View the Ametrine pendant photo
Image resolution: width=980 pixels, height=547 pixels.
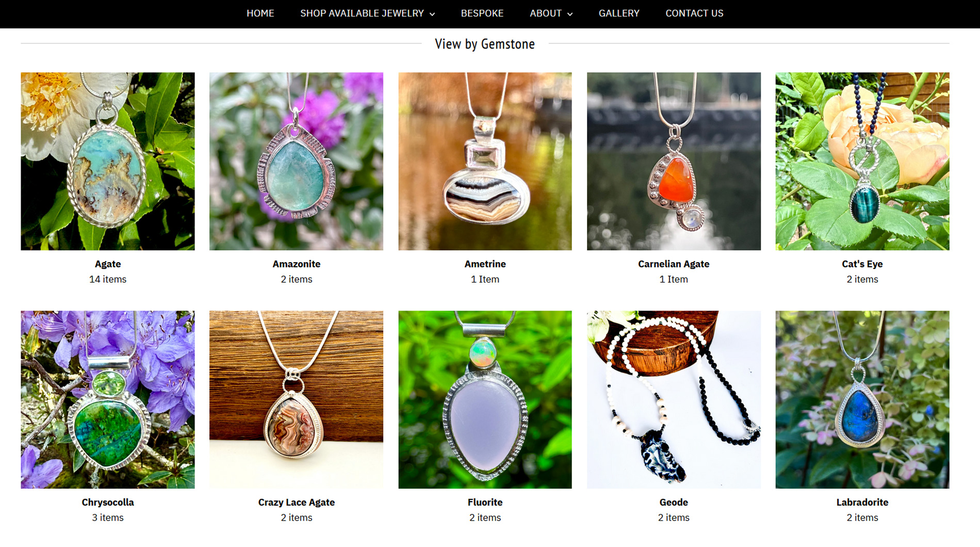click(x=485, y=161)
